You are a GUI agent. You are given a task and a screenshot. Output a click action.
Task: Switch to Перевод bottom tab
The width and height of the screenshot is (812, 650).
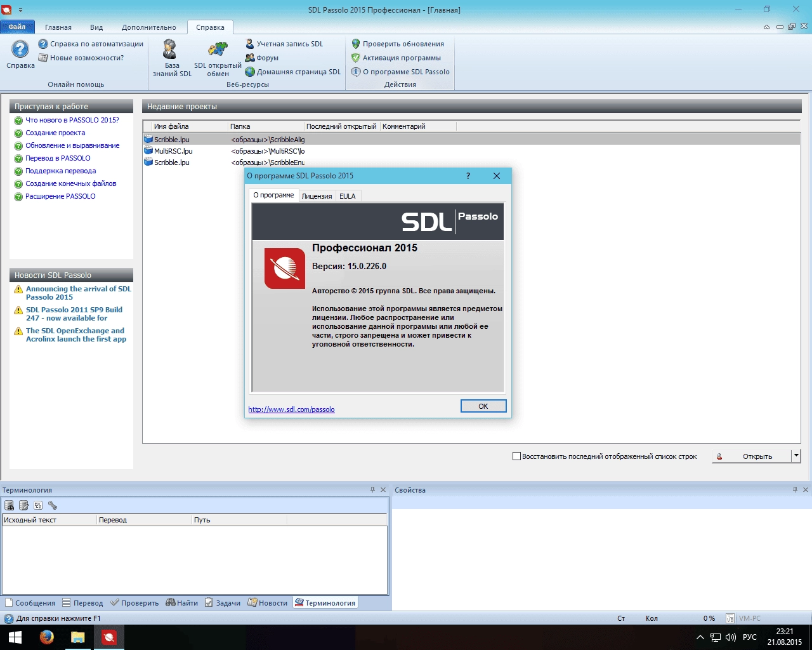tap(82, 603)
